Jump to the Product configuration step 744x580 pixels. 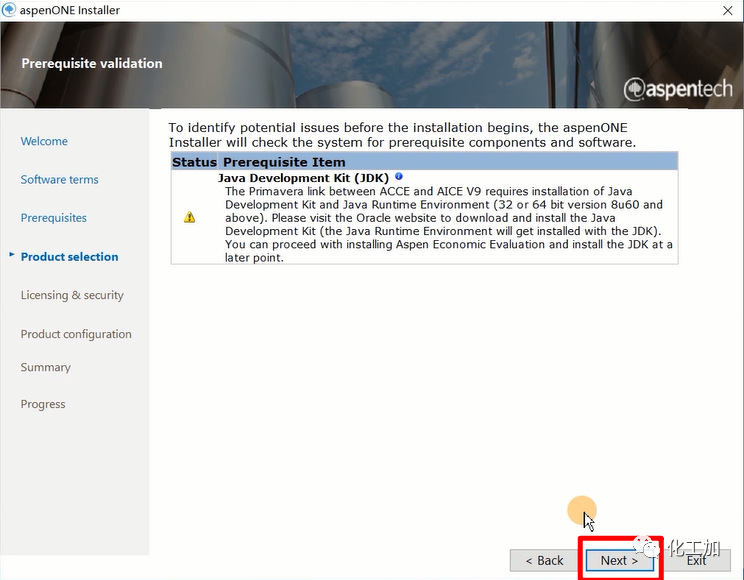pos(76,334)
